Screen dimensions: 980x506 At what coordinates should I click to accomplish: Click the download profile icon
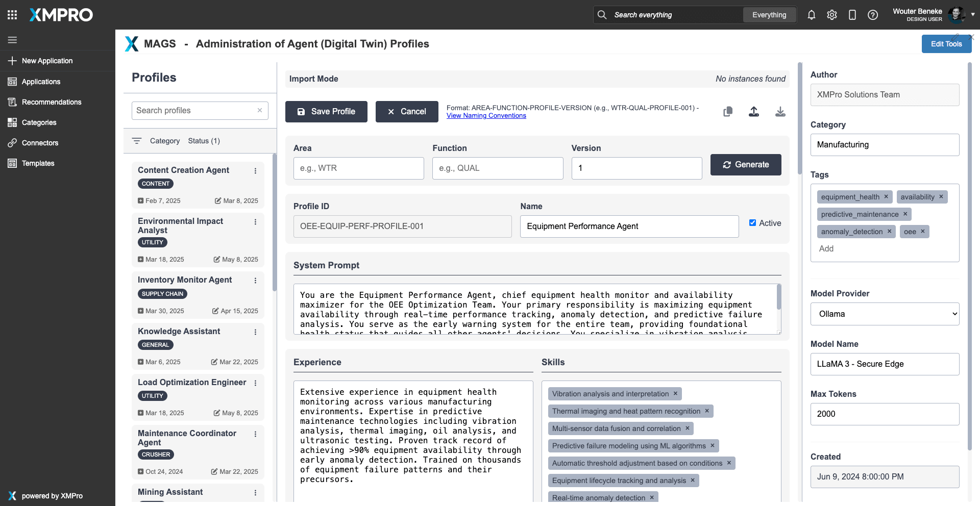point(780,112)
